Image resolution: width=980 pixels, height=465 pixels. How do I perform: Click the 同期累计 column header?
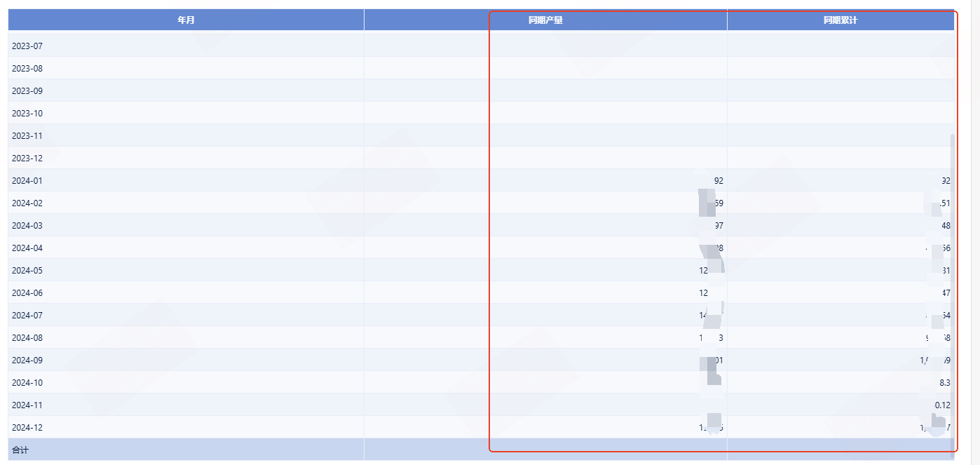841,20
